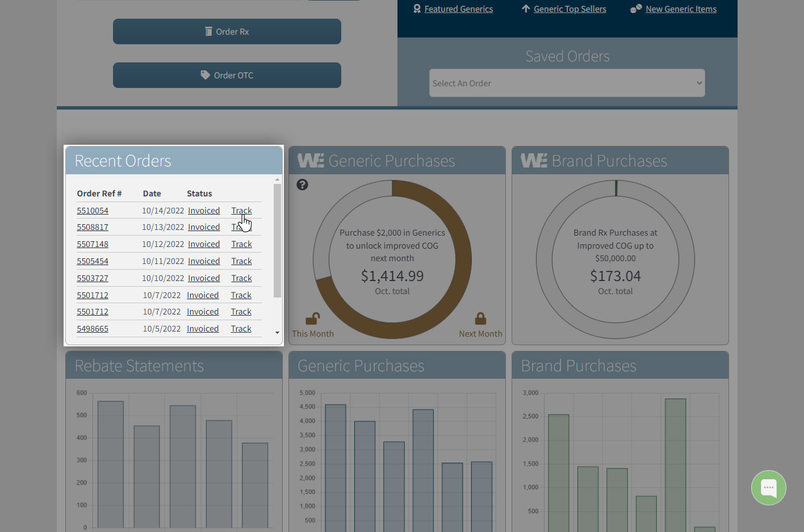Open order reference 5503727

point(93,278)
